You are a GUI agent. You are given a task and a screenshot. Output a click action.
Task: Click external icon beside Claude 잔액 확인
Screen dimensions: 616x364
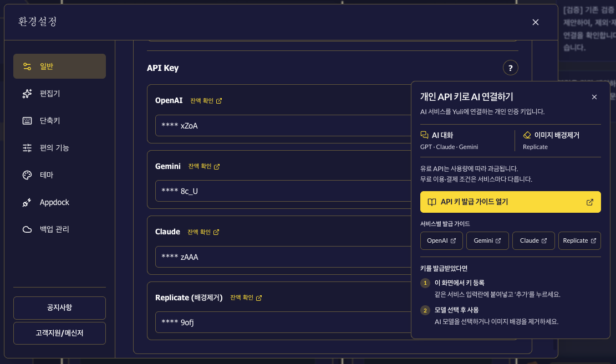click(216, 232)
